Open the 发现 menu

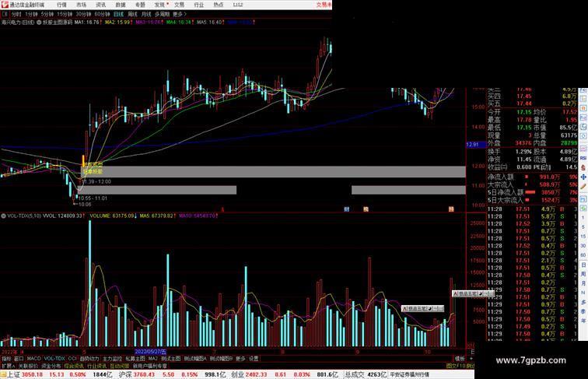click(159, 5)
